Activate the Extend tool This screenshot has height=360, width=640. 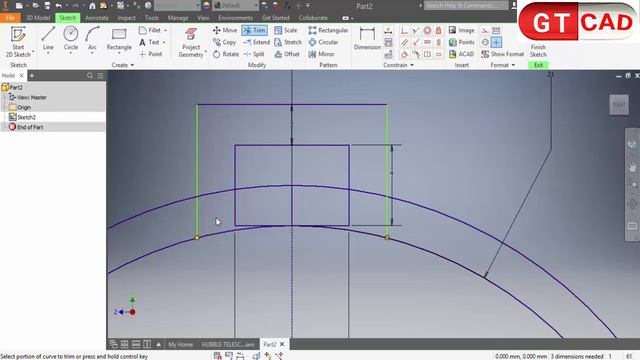click(256, 42)
